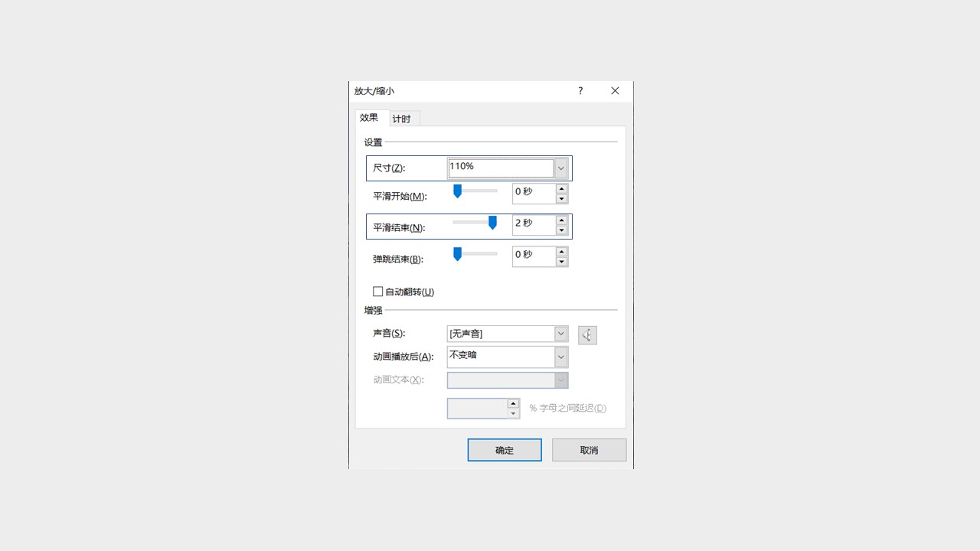Click the help question mark icon

pyautogui.click(x=580, y=91)
